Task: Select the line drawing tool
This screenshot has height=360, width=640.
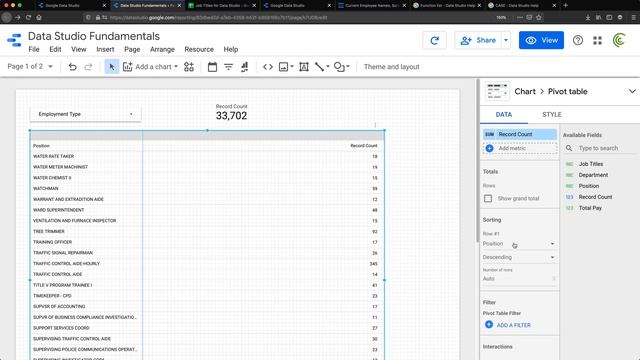Action: tap(319, 67)
